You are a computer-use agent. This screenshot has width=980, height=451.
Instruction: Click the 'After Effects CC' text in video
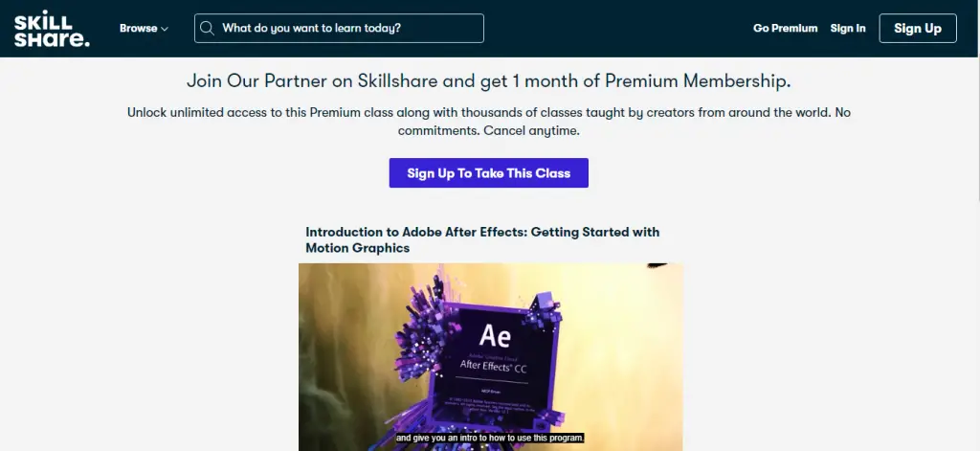494,364
